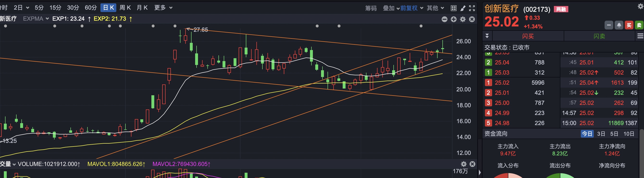The width and height of the screenshot is (644, 178).
Task: Open volume panel settings gear
Action: point(464,164)
